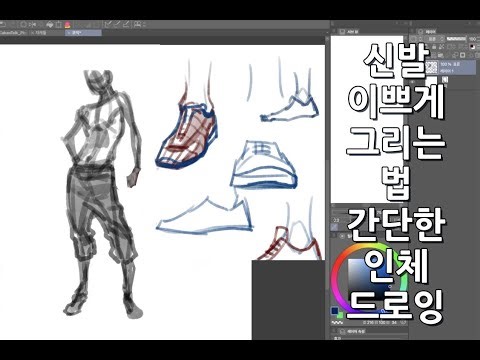Switch to the first CakeanDale canvas tab
480x360 pixels.
pyautogui.click(x=14, y=33)
